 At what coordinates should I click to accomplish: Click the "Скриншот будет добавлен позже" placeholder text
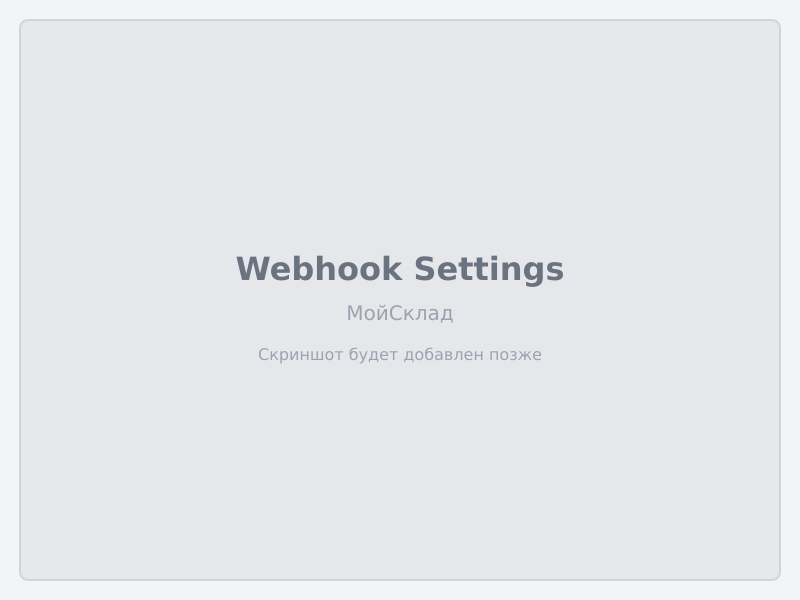pyautogui.click(x=400, y=354)
